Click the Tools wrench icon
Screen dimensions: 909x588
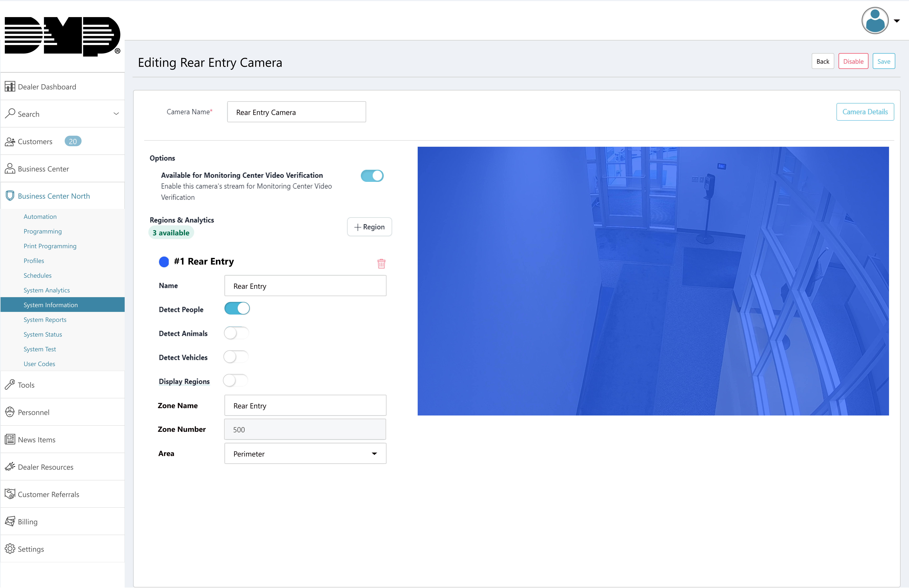pyautogui.click(x=10, y=384)
